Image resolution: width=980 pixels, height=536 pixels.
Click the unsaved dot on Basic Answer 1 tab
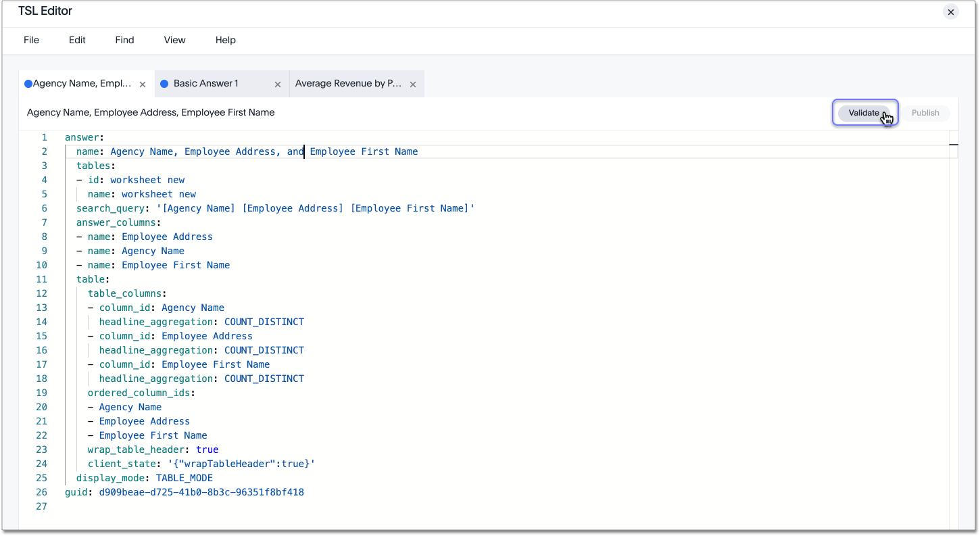coord(164,84)
